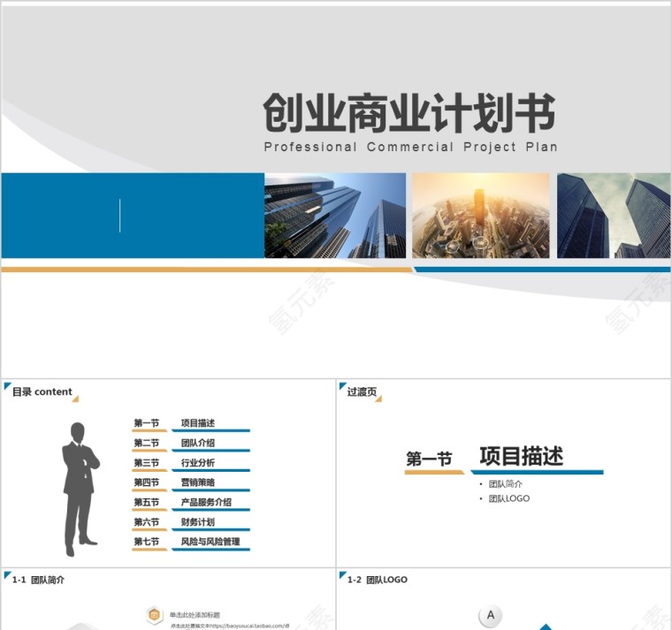Click the solid blue banner block
Screen dimensions: 672x630
coord(133,216)
